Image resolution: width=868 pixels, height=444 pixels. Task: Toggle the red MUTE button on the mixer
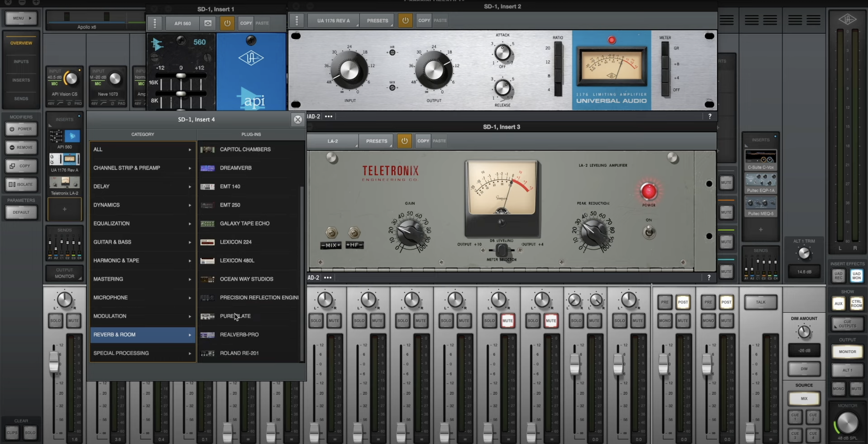pyautogui.click(x=507, y=321)
